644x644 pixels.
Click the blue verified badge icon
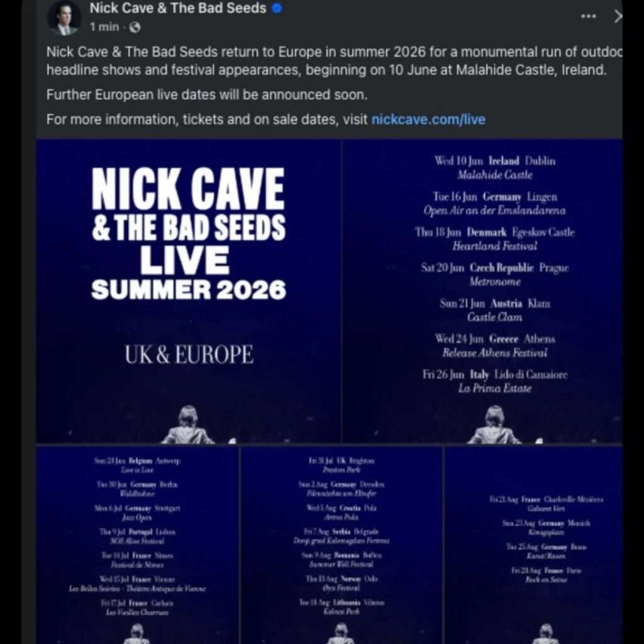tap(277, 9)
